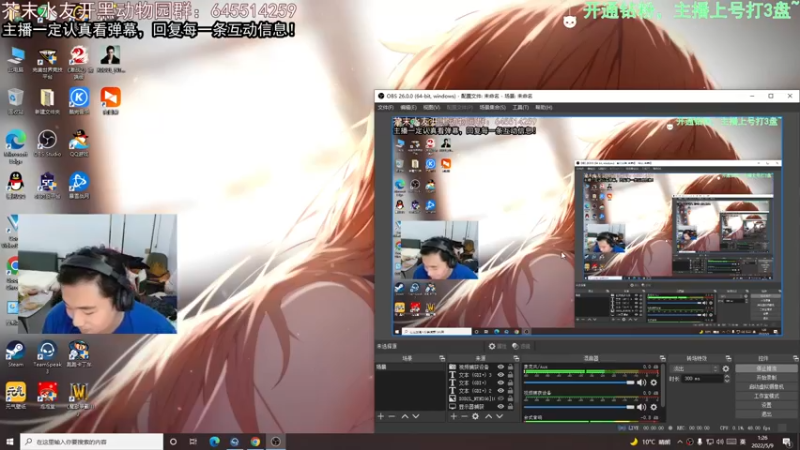800x450 pixels.
Task: Open Microsoft Edge desktop shortcut
Action: coord(15,146)
